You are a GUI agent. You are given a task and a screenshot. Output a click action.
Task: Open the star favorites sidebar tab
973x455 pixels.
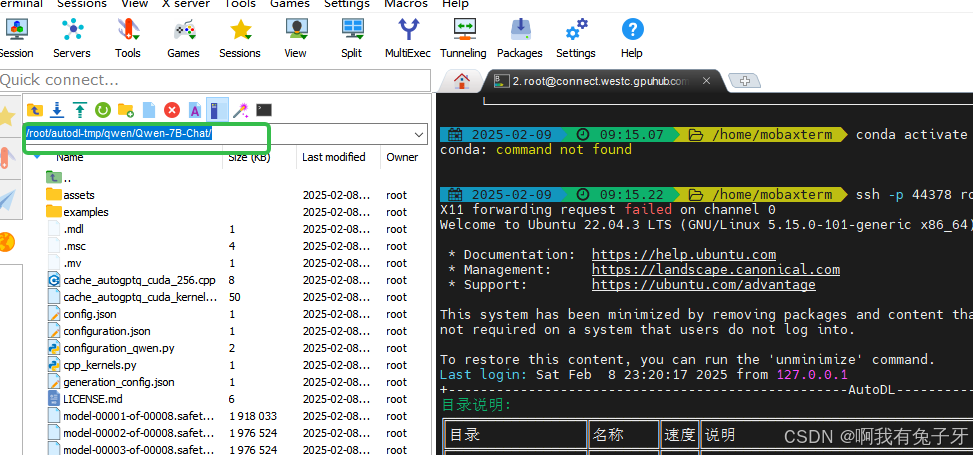7,116
